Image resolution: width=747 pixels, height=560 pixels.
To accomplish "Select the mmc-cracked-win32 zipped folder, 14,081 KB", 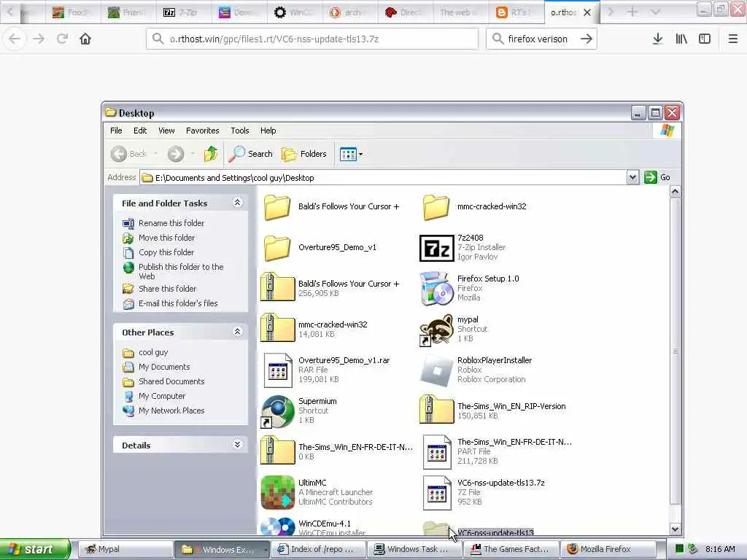I will (278, 327).
